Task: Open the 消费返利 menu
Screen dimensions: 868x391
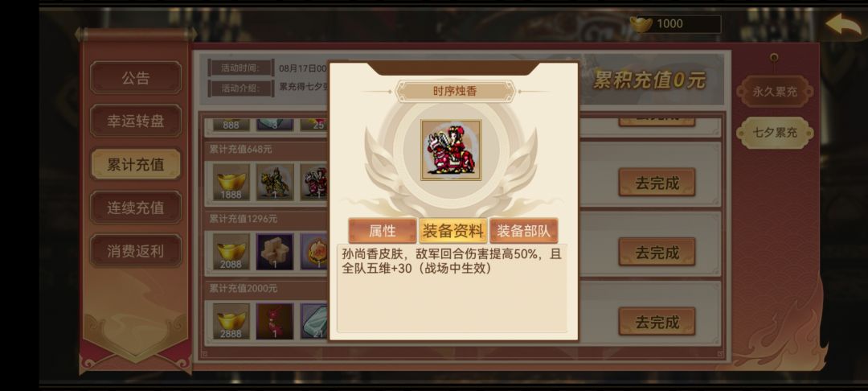Action: [x=136, y=250]
